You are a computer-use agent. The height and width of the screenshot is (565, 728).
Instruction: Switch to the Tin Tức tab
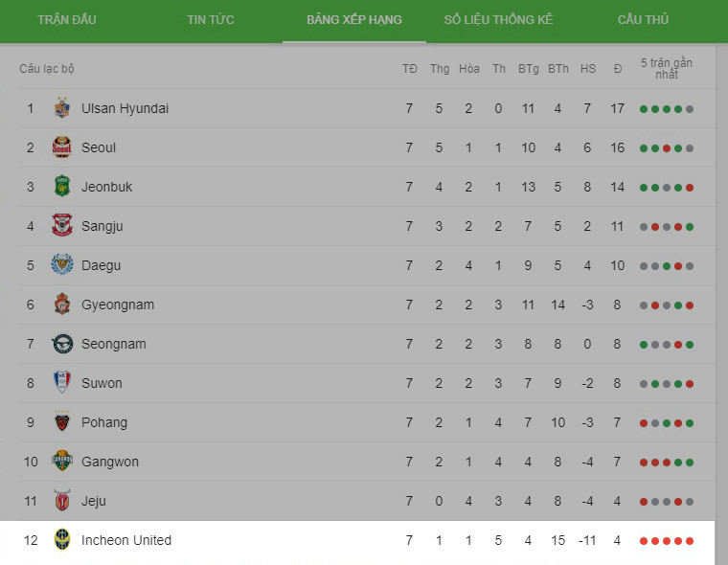(211, 20)
